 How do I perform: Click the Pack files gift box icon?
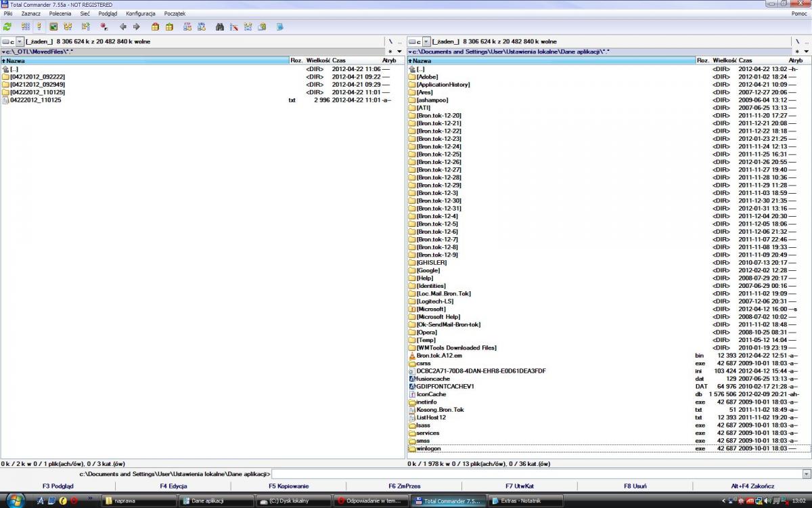pyautogui.click(x=155, y=27)
